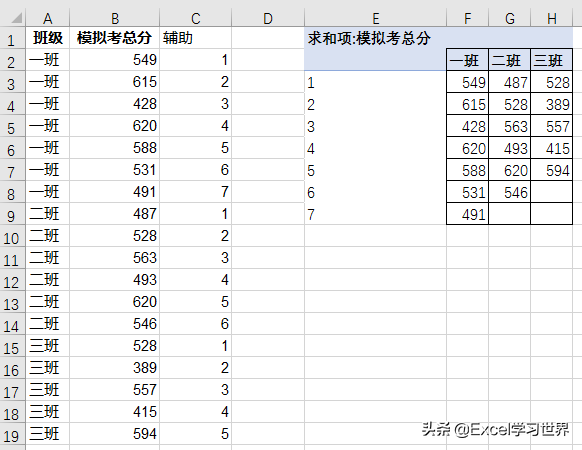Select helper cell C8 showing 7
The image size is (582, 450).
coord(196,192)
